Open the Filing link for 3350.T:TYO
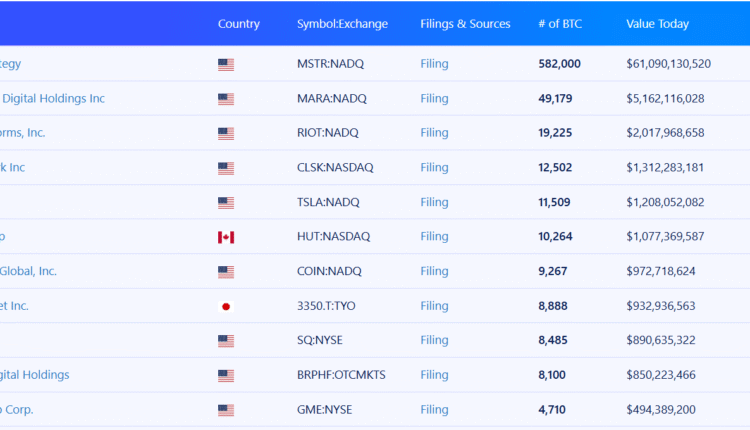 (x=434, y=306)
